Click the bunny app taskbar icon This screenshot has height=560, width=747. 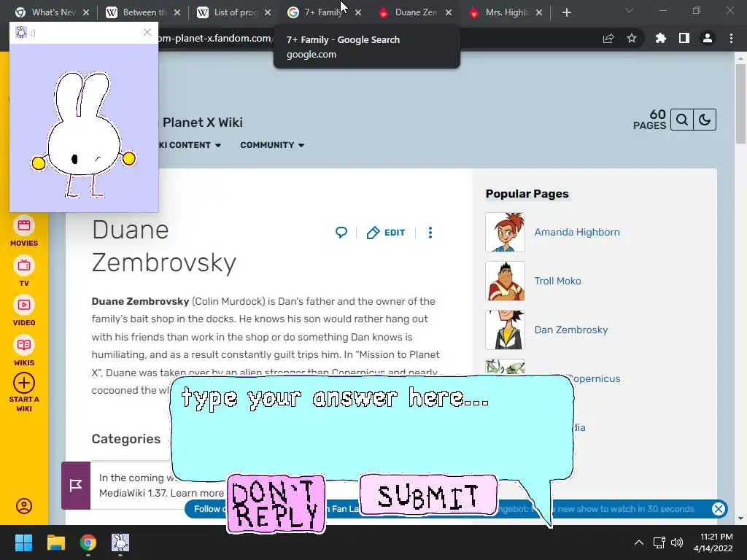[120, 542]
